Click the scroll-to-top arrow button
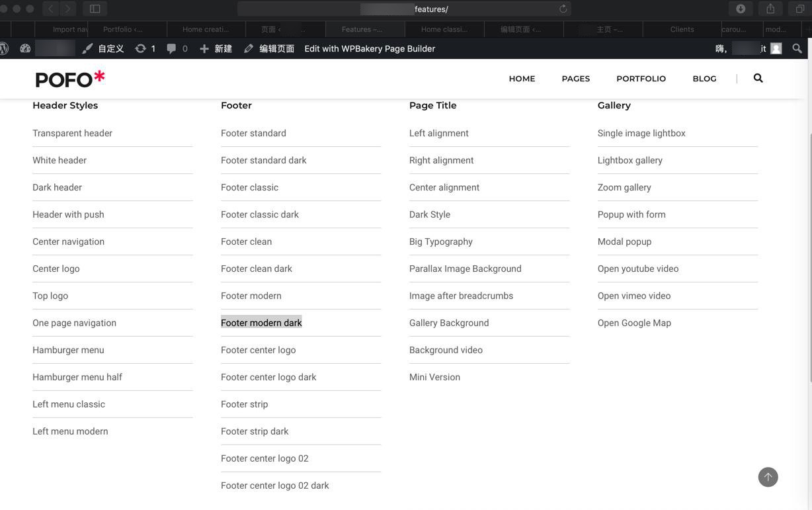 (x=768, y=477)
